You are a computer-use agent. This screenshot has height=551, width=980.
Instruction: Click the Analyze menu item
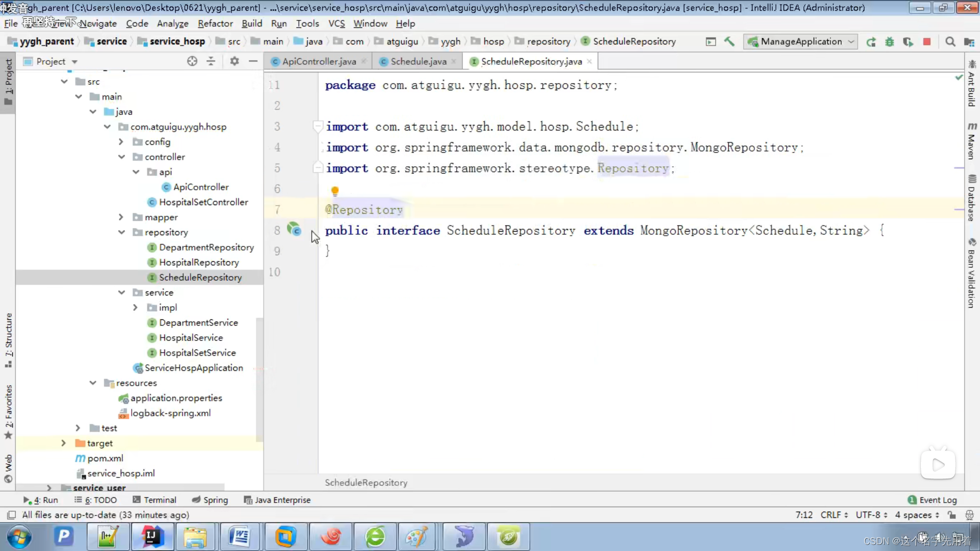click(173, 23)
